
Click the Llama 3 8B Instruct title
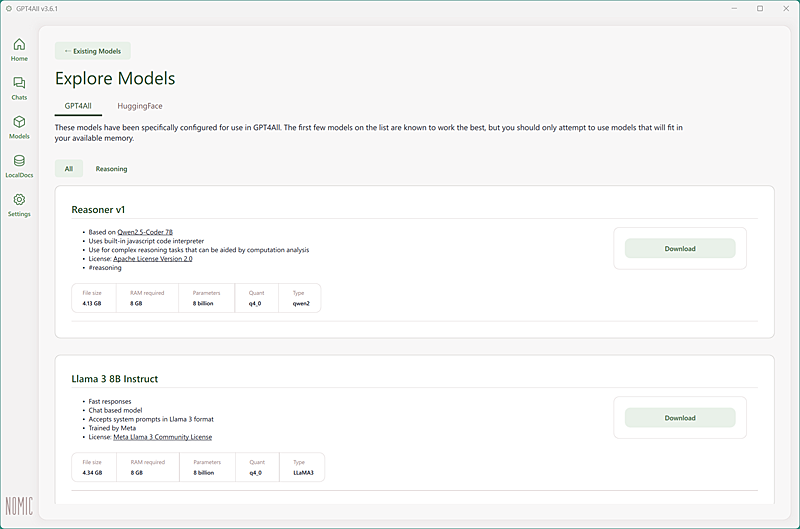115,379
